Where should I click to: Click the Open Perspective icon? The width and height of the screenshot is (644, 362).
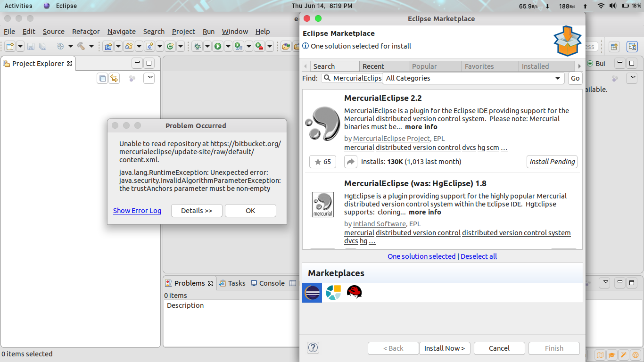tap(614, 47)
